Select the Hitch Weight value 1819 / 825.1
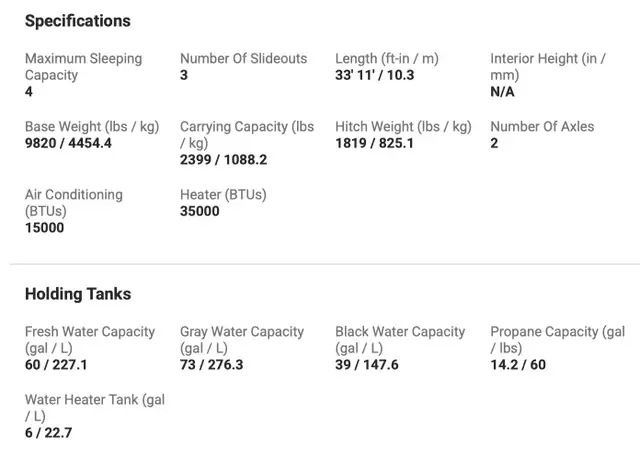 point(374,143)
